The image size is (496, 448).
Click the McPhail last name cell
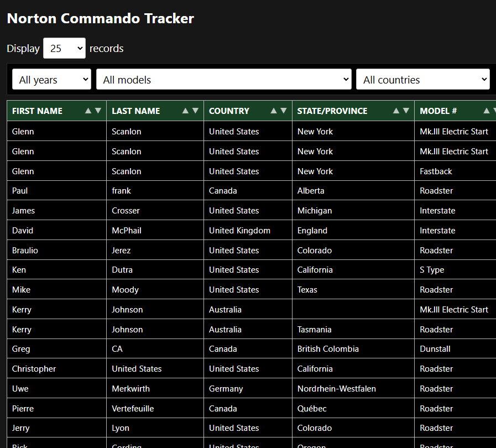(155, 230)
